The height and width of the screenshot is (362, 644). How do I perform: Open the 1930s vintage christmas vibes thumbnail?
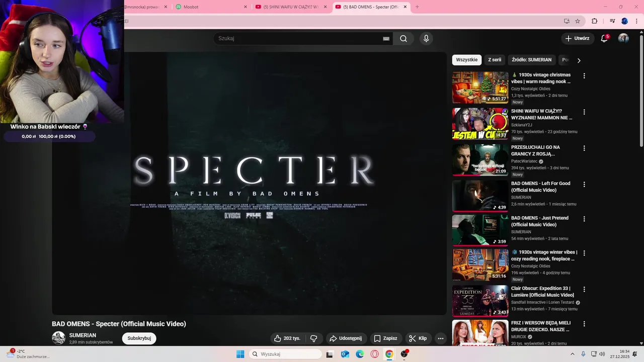pos(480,87)
